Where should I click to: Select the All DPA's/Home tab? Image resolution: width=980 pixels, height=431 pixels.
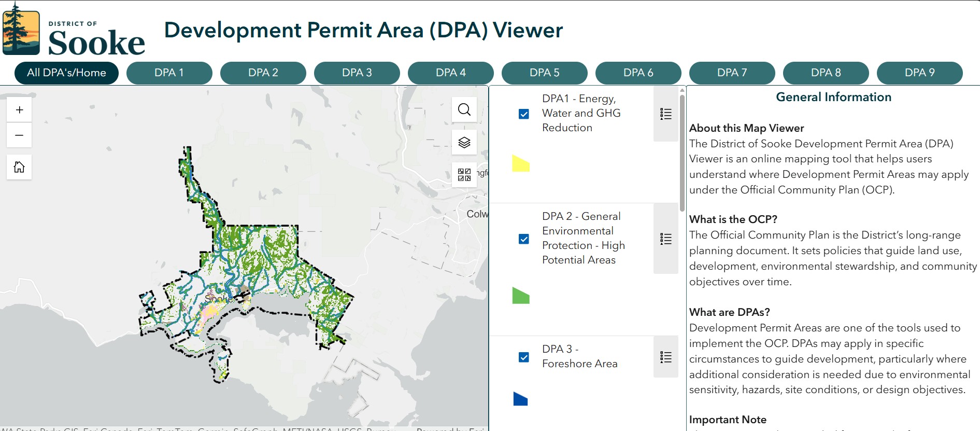[x=66, y=73]
